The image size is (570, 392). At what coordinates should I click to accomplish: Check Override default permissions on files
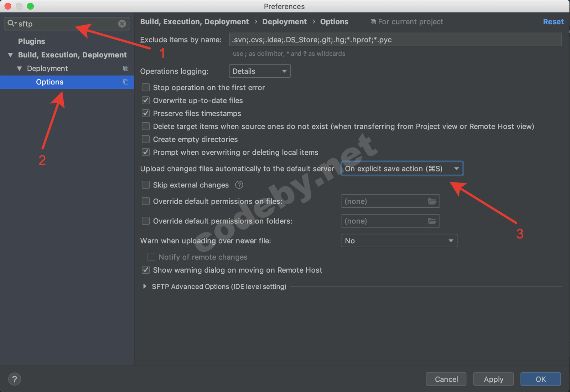[x=146, y=201]
